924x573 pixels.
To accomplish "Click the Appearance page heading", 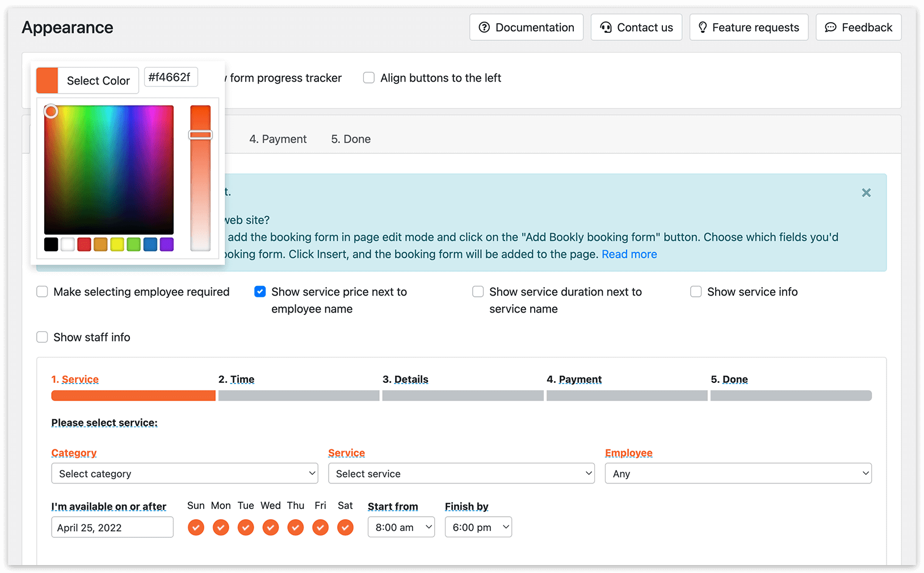I will (x=68, y=27).
